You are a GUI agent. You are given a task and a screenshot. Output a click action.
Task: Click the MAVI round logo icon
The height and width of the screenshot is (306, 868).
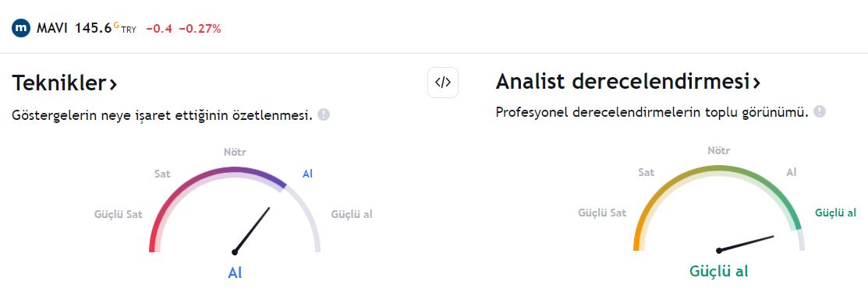coord(21,28)
